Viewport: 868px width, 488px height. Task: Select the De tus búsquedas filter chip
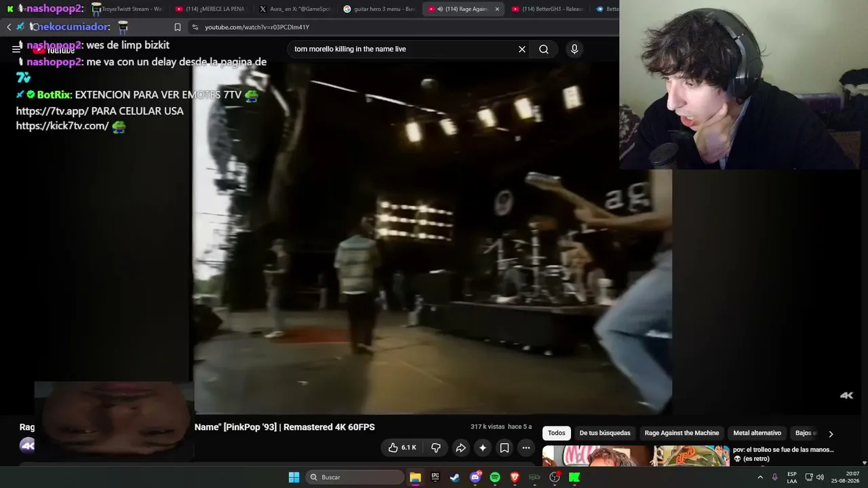pyautogui.click(x=605, y=433)
